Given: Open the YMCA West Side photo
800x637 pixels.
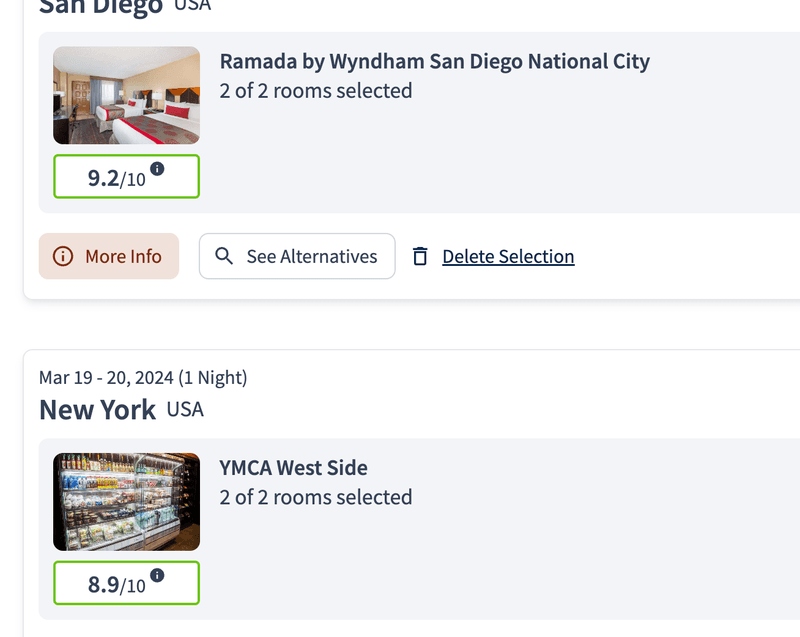Looking at the screenshot, I should pos(126,502).
